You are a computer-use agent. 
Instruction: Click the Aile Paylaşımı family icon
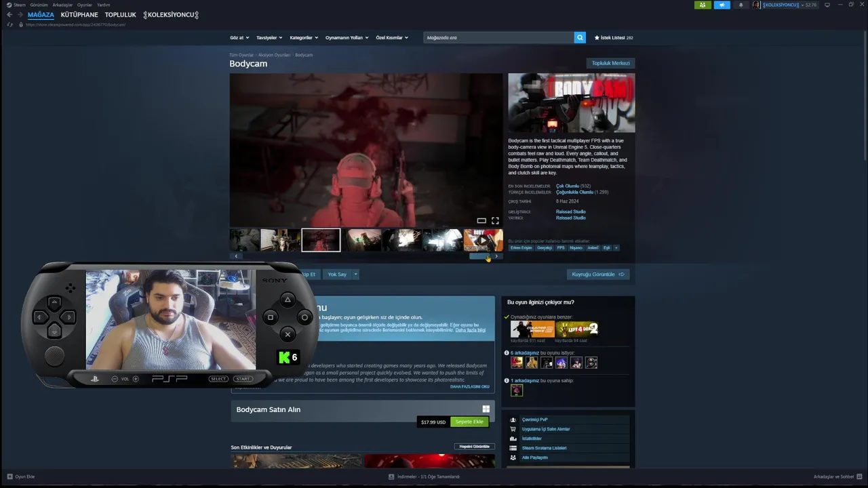click(x=513, y=457)
